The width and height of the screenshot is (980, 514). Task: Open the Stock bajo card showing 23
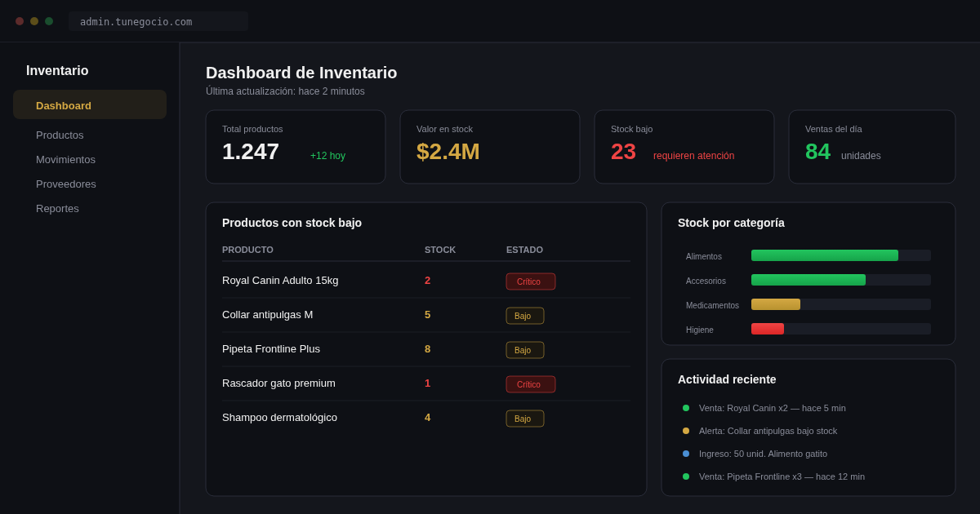(684, 147)
